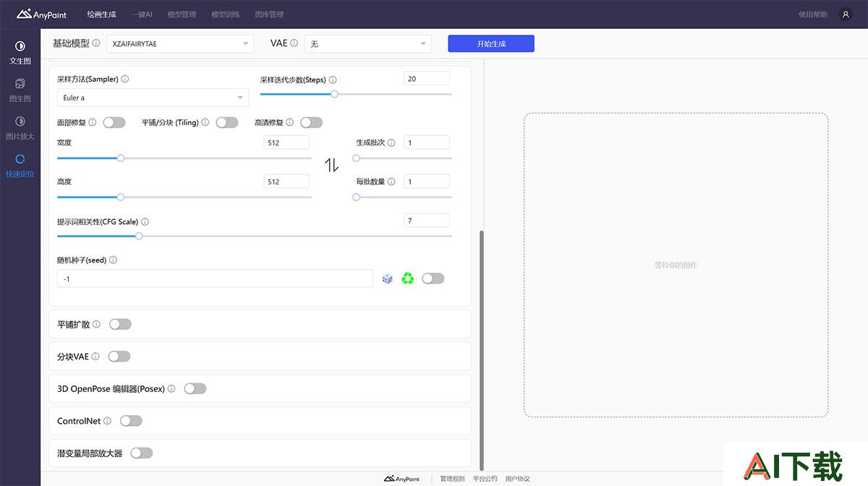Click info icon beside VAE label
The width and height of the screenshot is (868, 486).
(294, 43)
